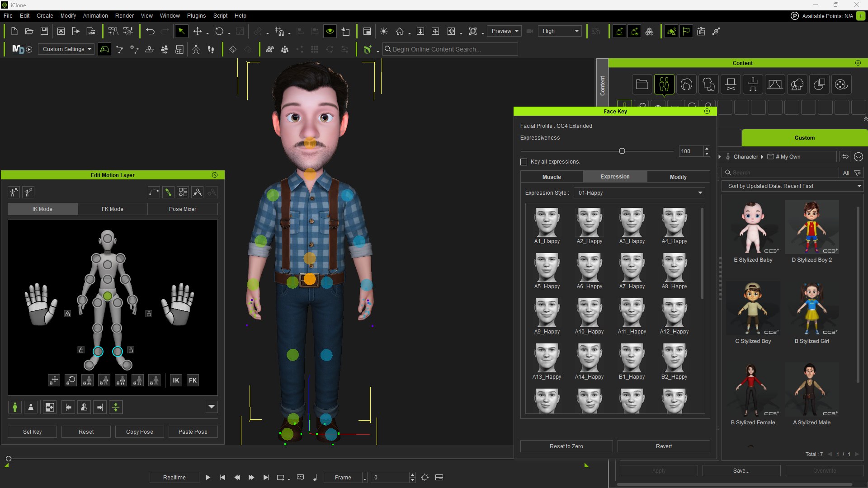The width and height of the screenshot is (868, 488).
Task: Switch to the Muscle tab
Action: pyautogui.click(x=552, y=177)
